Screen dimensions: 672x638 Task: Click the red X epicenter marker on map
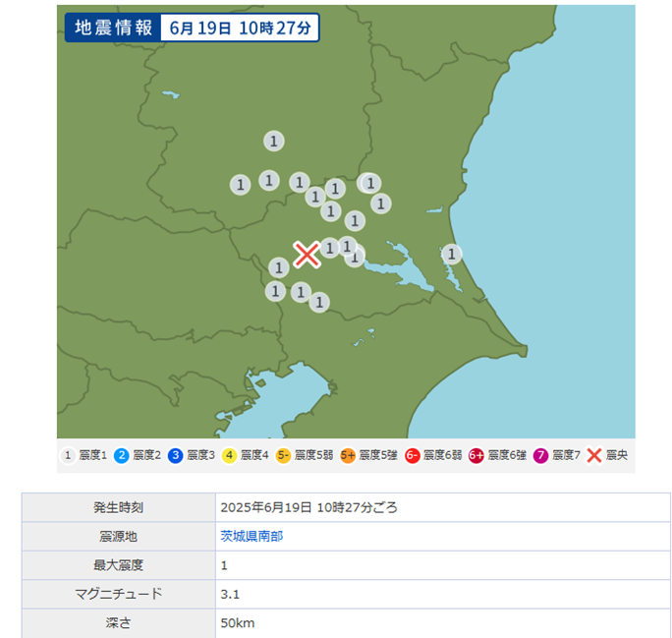coord(307,255)
